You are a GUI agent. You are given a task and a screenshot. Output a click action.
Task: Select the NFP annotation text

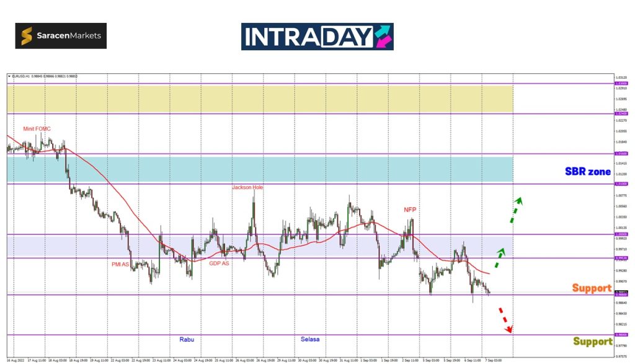point(410,210)
